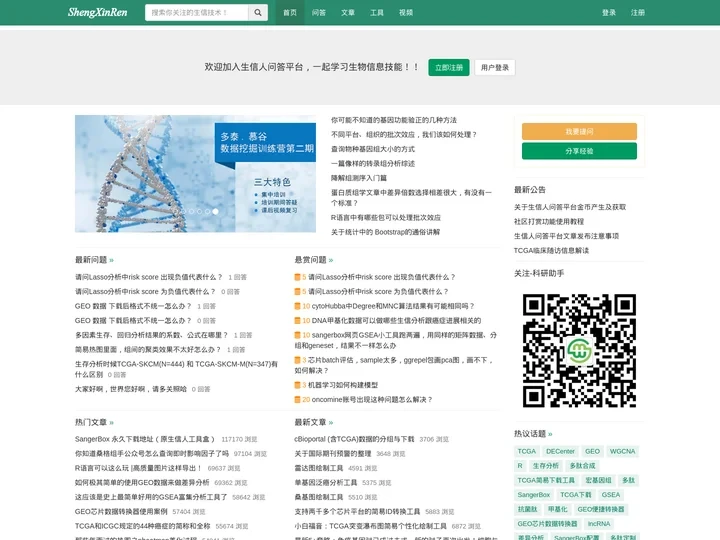
Task: Open the 首页 nav tab
Action: point(290,13)
